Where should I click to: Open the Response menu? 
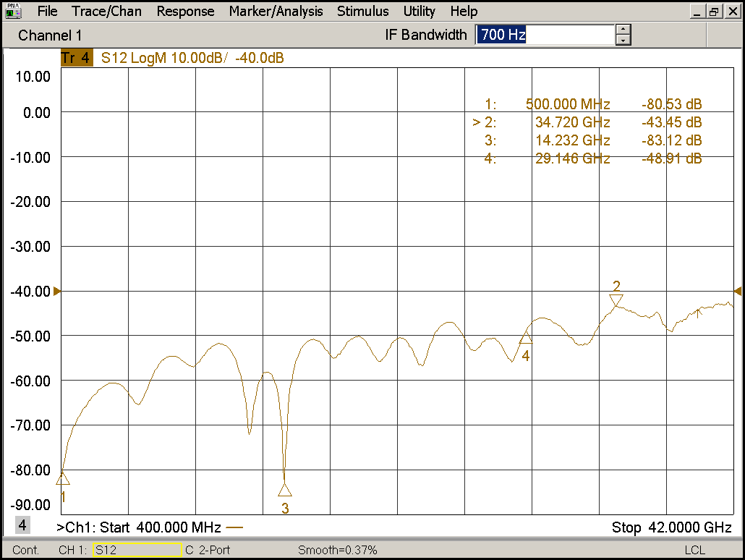click(185, 11)
